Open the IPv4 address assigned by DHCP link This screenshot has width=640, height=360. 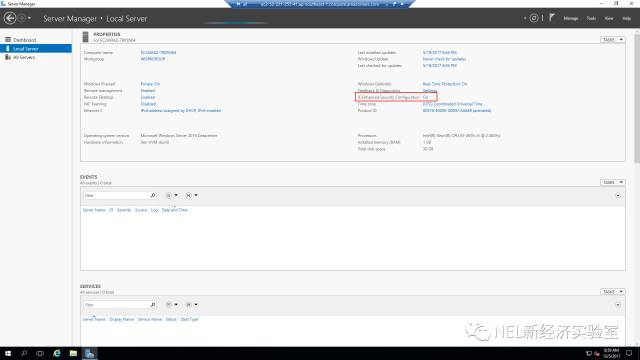(181, 111)
